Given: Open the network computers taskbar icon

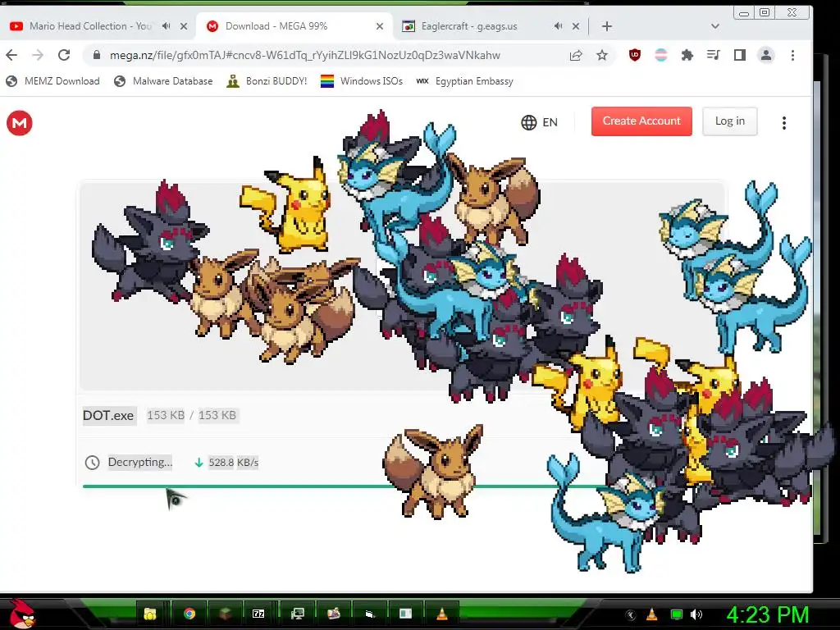Looking at the screenshot, I should click(297, 614).
